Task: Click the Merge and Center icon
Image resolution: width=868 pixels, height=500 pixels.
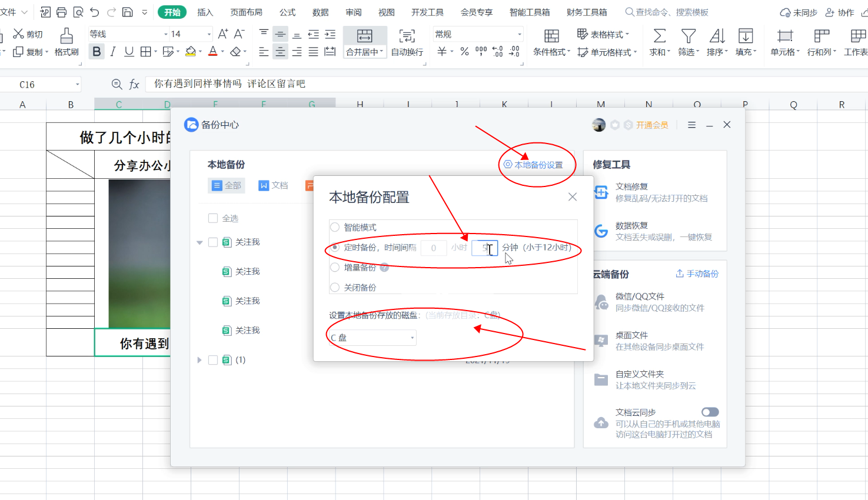Action: point(364,36)
